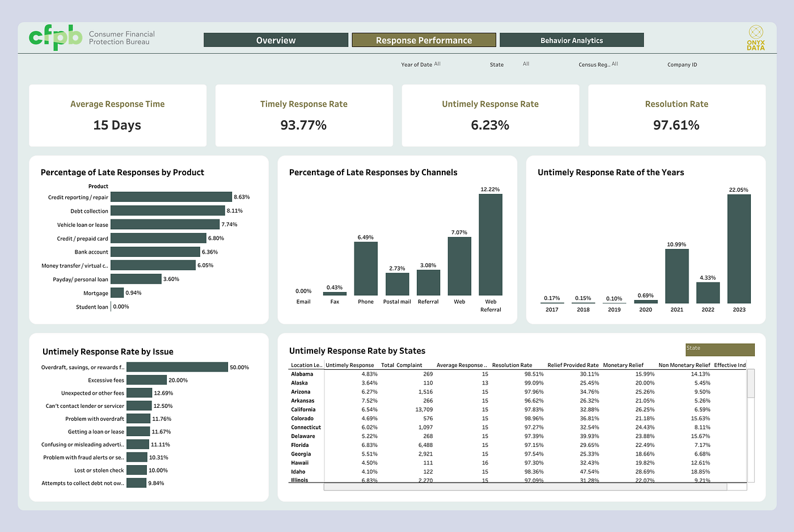
Task: Click the Average Response Time card
Action: pos(117,116)
